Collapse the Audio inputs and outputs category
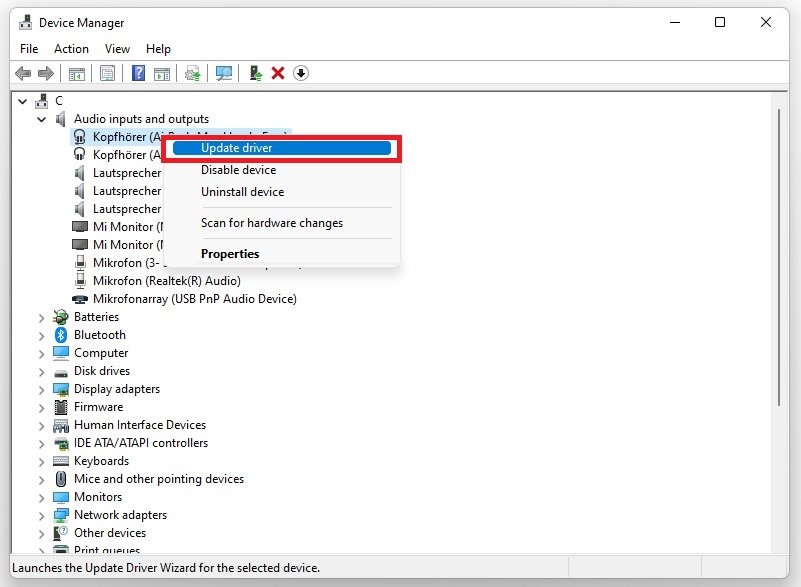Image resolution: width=801 pixels, height=587 pixels. (x=42, y=119)
